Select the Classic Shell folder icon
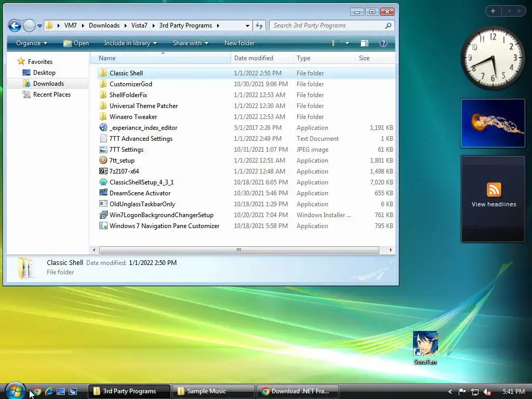532x399 pixels. (103, 73)
